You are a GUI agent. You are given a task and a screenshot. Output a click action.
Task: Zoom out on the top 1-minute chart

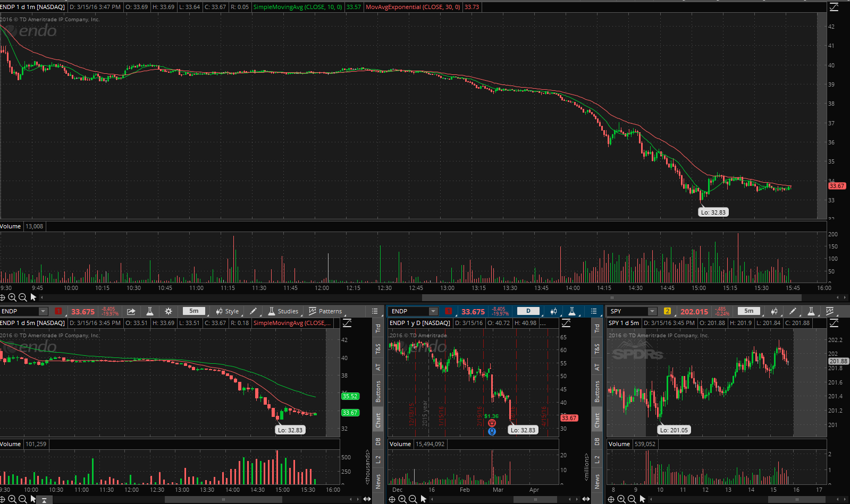click(x=22, y=297)
